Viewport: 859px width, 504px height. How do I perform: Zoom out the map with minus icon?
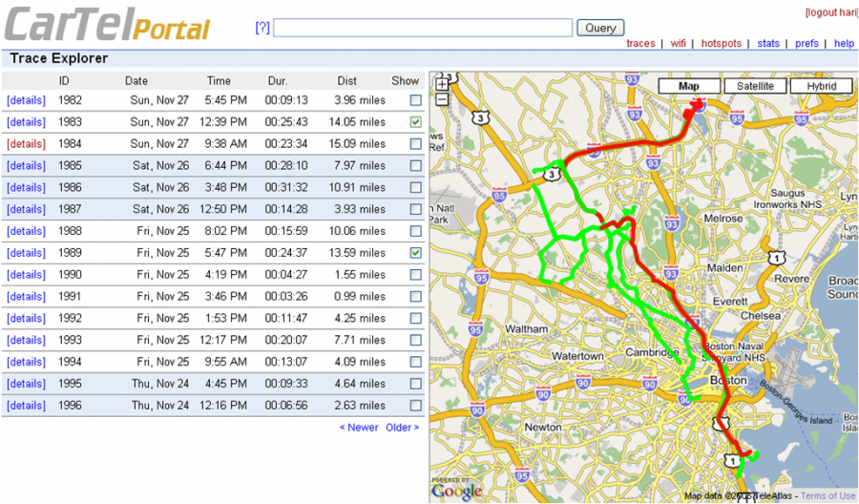pos(442,99)
